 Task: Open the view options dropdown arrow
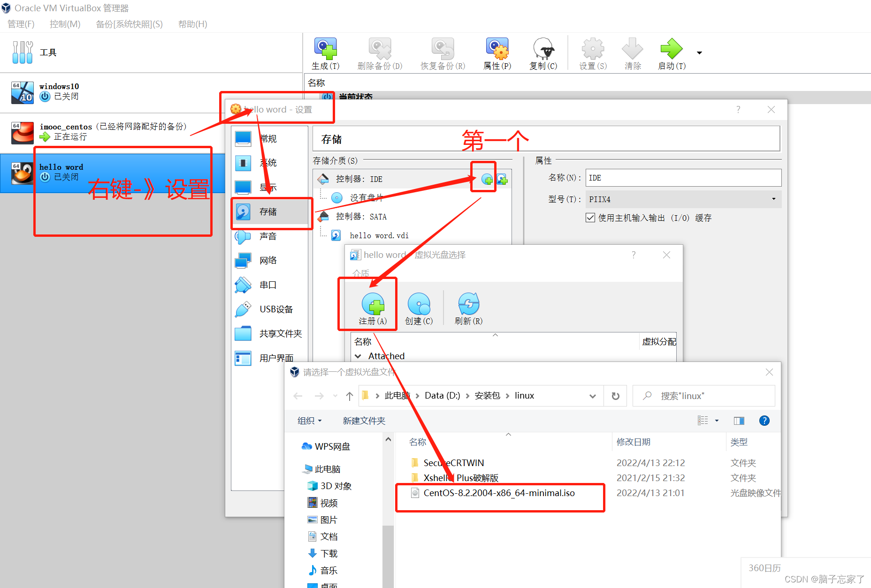coord(717,421)
